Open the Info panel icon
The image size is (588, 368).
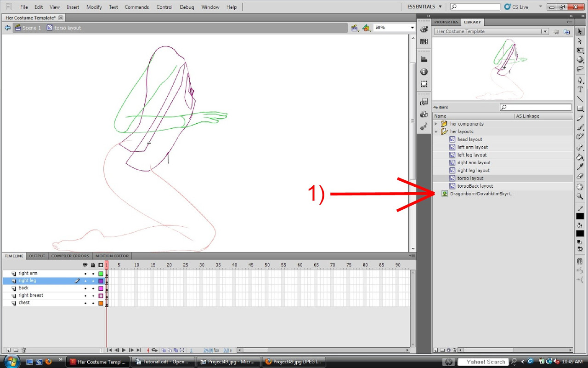click(424, 72)
